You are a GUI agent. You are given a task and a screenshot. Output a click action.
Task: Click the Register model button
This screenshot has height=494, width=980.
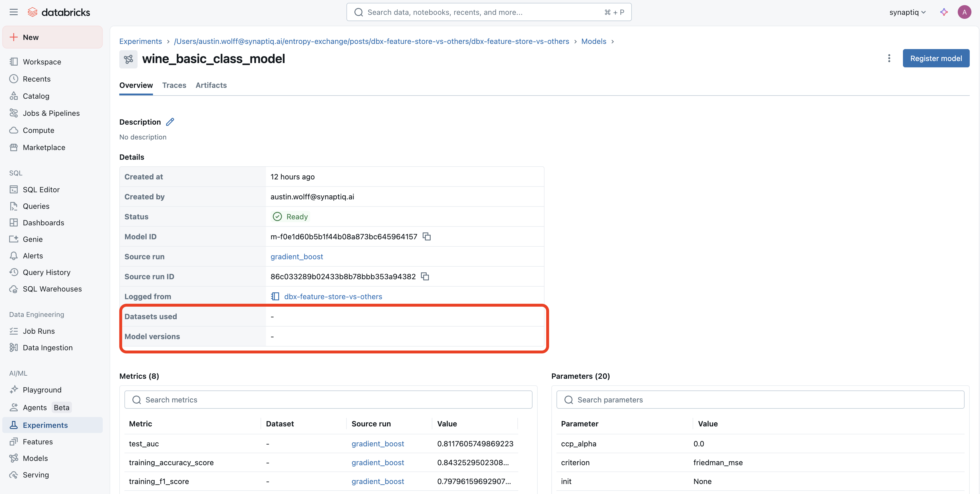tap(936, 58)
